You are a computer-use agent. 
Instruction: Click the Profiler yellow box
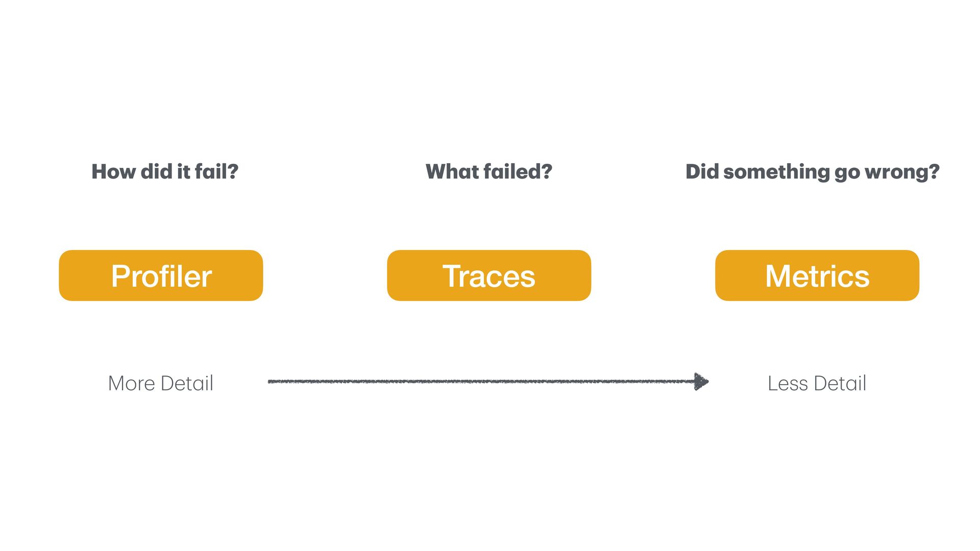point(161,275)
